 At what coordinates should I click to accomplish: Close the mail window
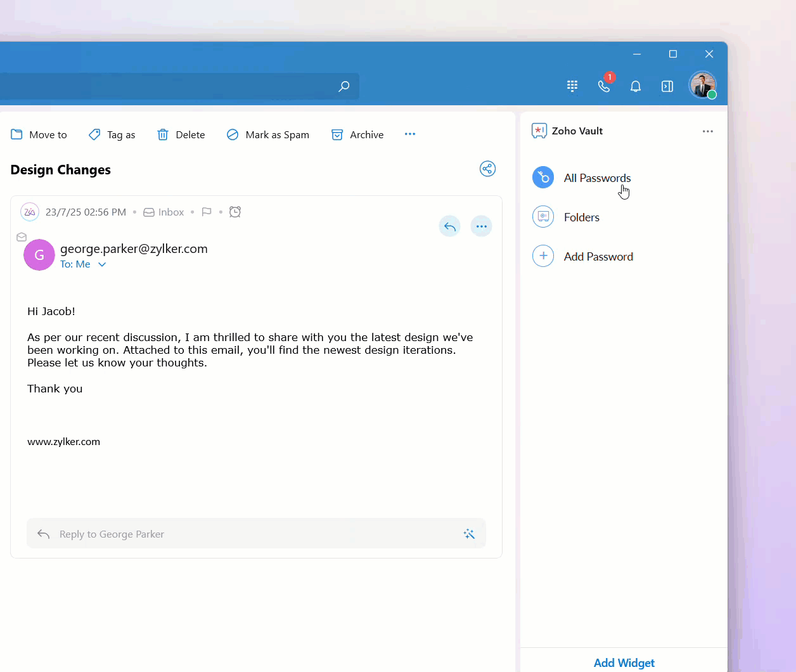709,54
